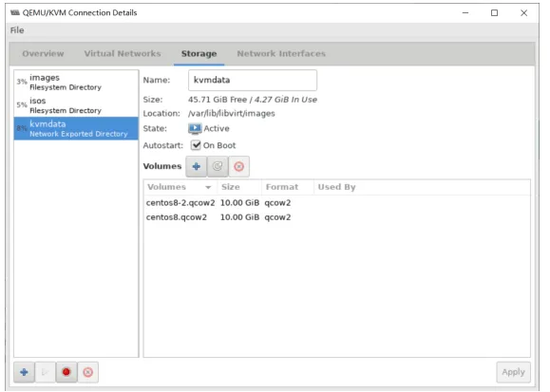Click the pool Name input field
This screenshot has height=392, width=550.
[x=253, y=81]
